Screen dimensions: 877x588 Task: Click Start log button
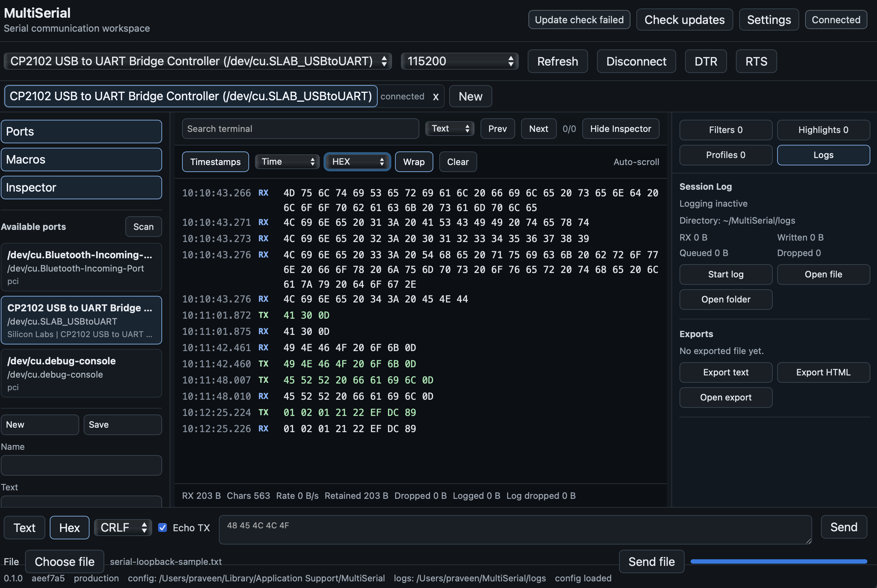pos(726,274)
